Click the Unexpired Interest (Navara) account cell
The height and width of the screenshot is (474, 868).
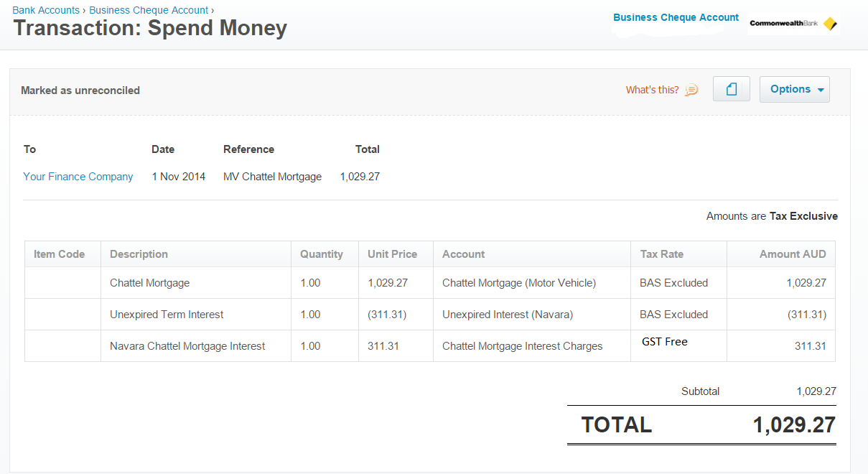pos(508,315)
